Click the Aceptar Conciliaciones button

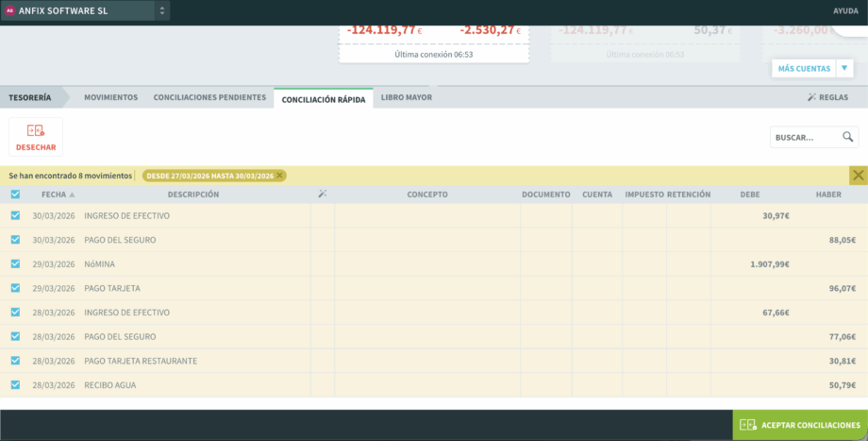(x=800, y=425)
